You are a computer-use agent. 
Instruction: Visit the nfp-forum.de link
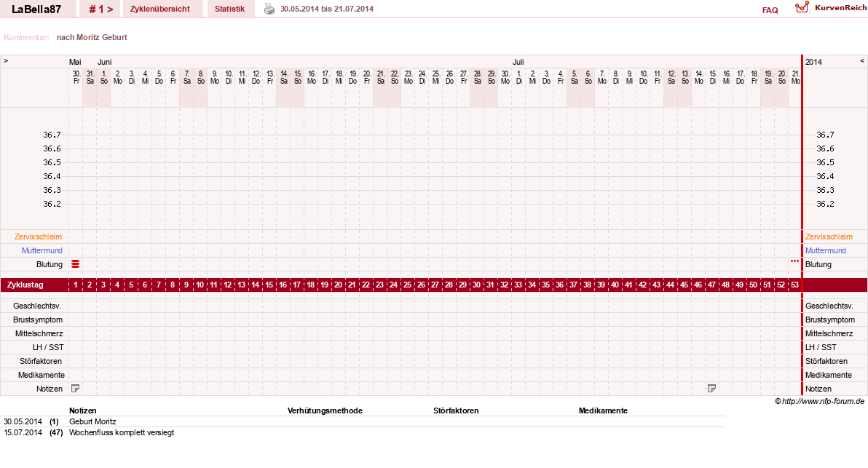pyautogui.click(x=823, y=401)
